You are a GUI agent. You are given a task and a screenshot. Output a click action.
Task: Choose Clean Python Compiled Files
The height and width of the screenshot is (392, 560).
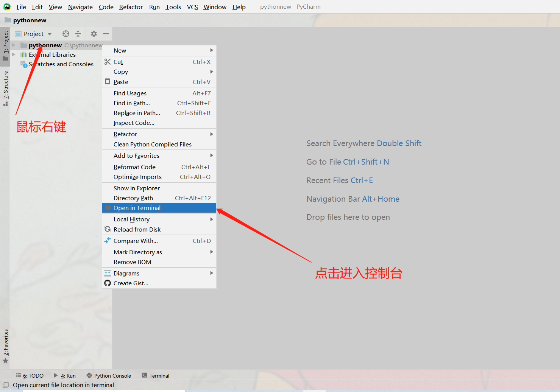click(159, 144)
